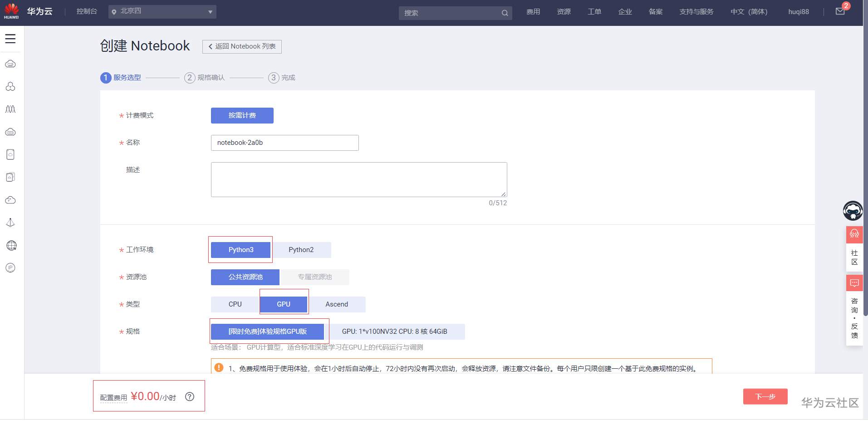
Task: Open the 社区 community side tile
Action: click(854, 248)
